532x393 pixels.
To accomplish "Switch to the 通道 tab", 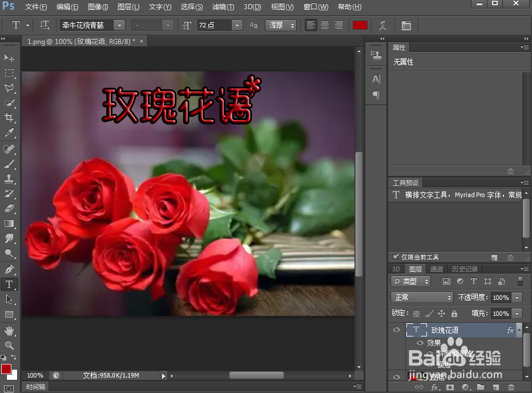I will pos(436,268).
